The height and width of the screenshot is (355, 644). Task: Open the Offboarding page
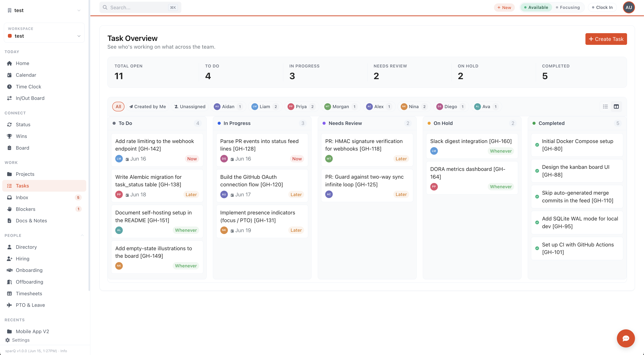pyautogui.click(x=44, y=282)
